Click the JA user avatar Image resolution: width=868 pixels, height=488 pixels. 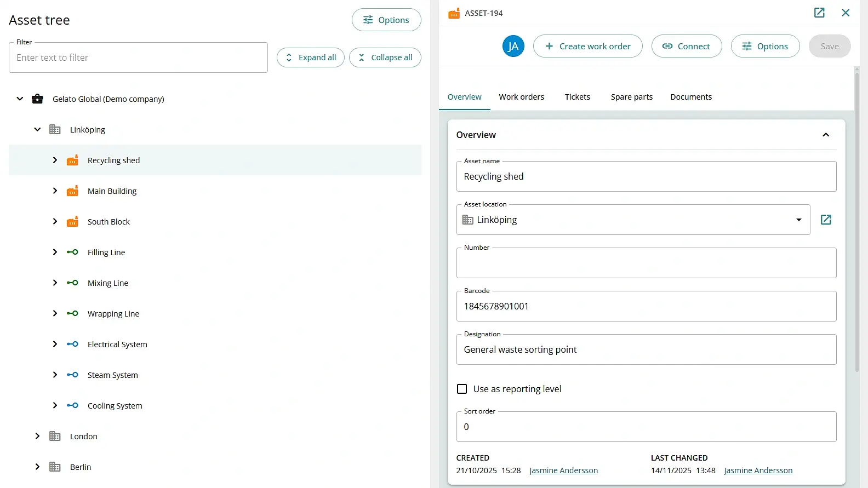click(513, 46)
